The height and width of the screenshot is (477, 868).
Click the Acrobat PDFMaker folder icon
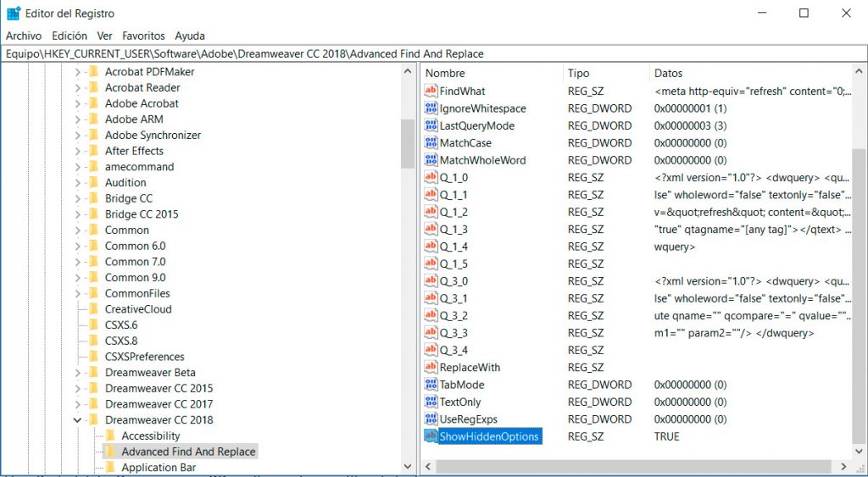point(93,71)
